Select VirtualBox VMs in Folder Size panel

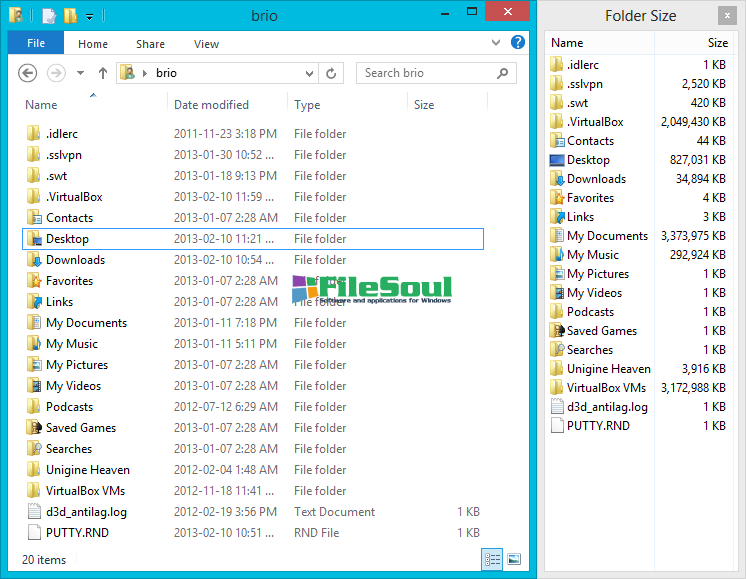point(606,388)
